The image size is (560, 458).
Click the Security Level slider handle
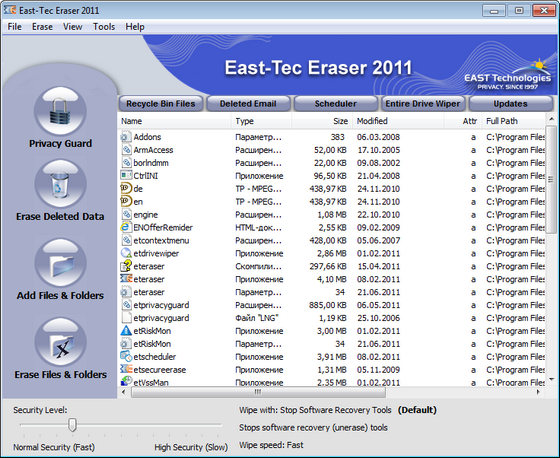click(72, 424)
